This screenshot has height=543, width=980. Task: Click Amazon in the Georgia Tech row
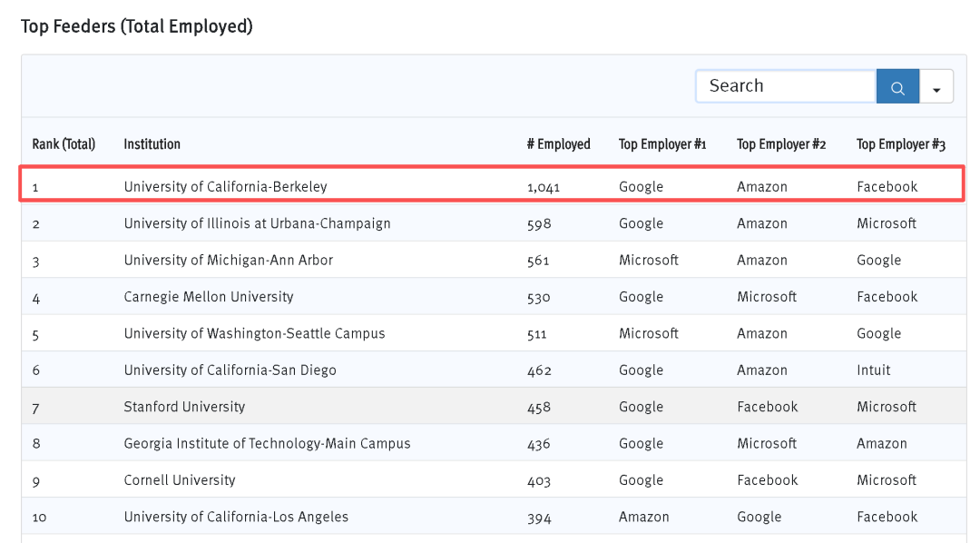[881, 443]
